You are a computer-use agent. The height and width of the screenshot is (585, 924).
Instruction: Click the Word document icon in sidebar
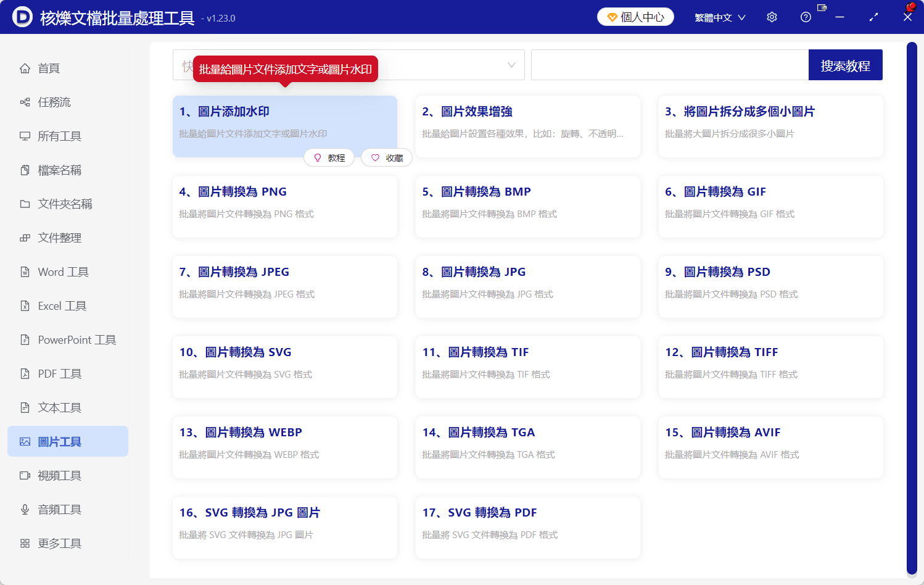point(25,272)
